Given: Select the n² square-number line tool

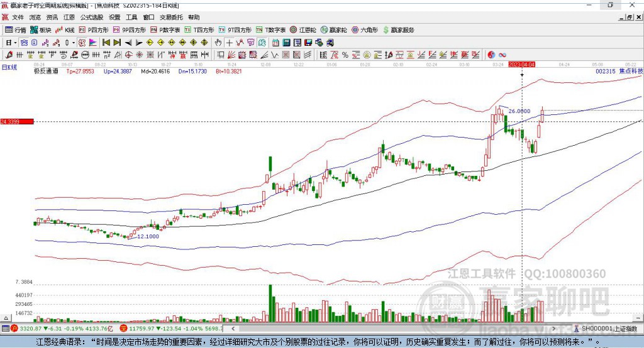Looking at the screenshot, I should coord(107,55).
